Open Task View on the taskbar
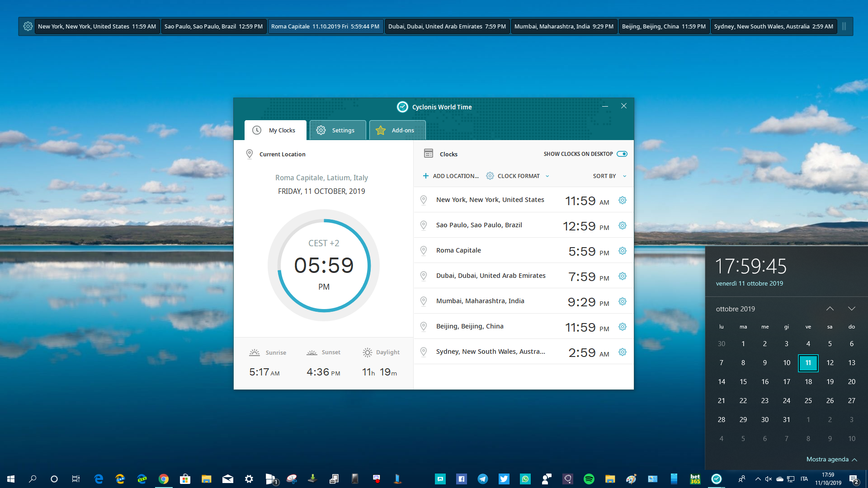Viewport: 868px width, 488px height. pos(75,479)
